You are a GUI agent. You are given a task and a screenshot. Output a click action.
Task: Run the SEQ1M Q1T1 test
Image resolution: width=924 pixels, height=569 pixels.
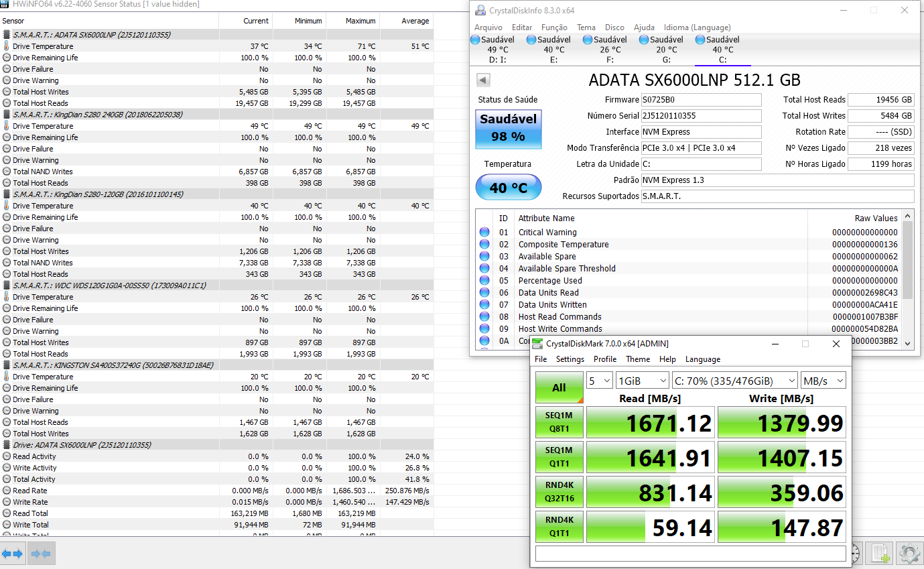point(559,457)
